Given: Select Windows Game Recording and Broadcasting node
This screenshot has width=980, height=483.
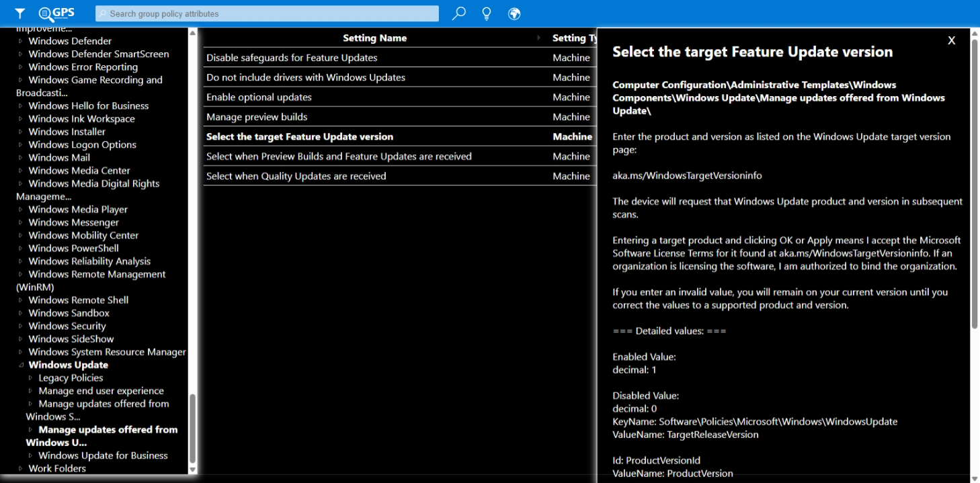Looking at the screenshot, I should click(89, 86).
